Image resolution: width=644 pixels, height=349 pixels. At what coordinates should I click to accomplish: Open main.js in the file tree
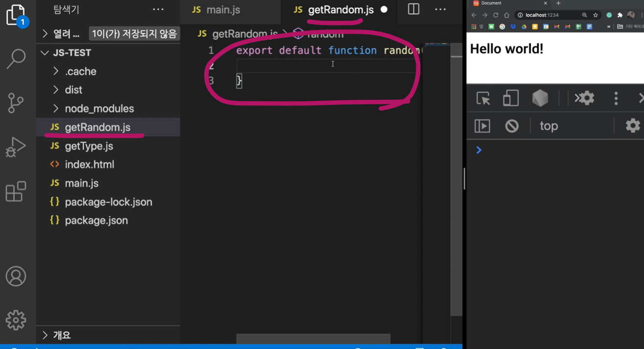108,183
